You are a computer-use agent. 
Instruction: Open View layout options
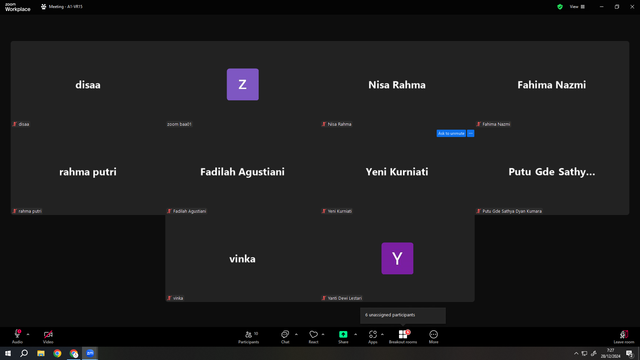[x=577, y=7]
